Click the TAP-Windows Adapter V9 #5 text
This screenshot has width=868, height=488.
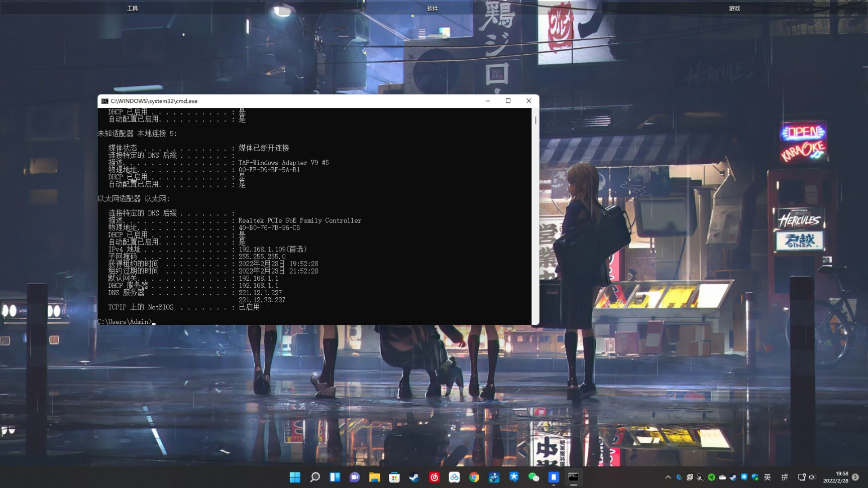pyautogui.click(x=284, y=163)
